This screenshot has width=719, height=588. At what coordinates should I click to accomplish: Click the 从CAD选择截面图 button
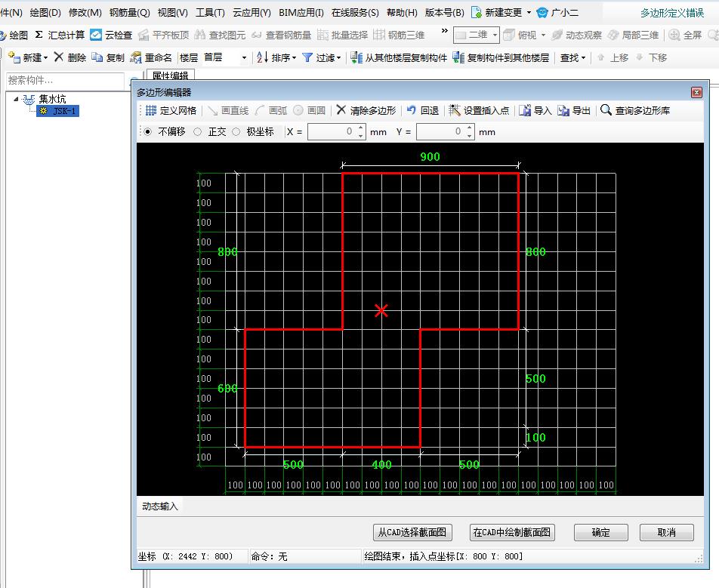tap(412, 532)
